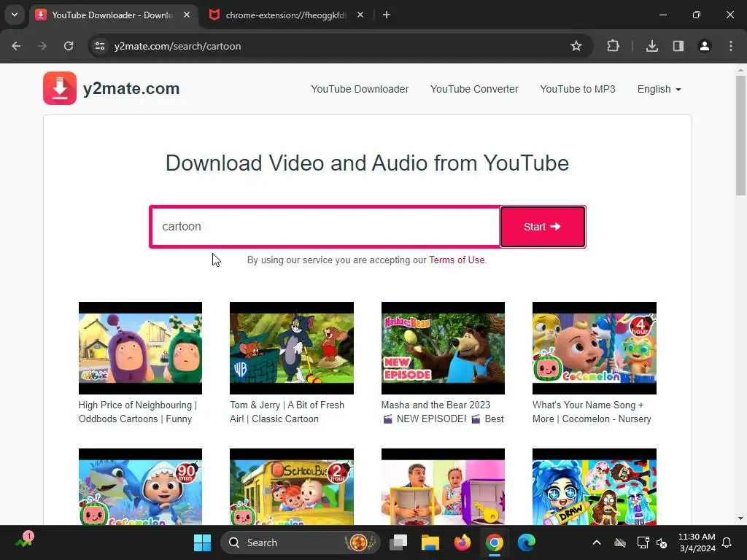Focus the cartoon search input field
Screen dimensions: 747x560
click(x=325, y=227)
